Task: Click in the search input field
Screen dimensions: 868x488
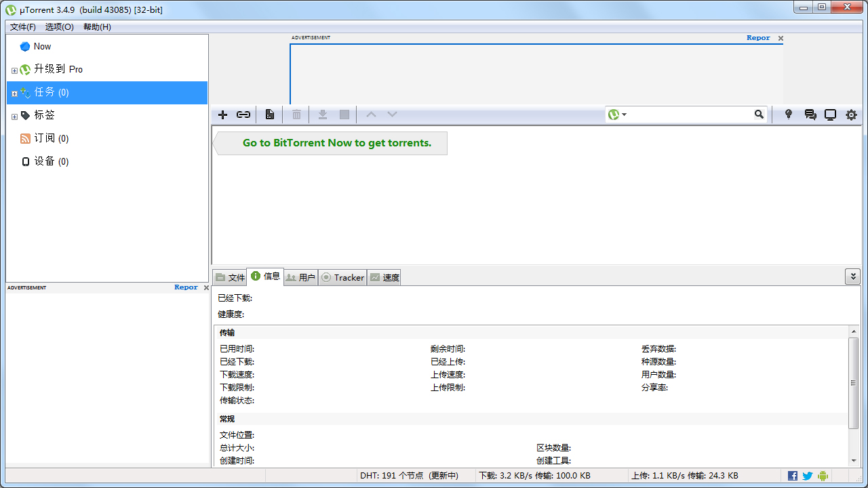Action: (690, 115)
